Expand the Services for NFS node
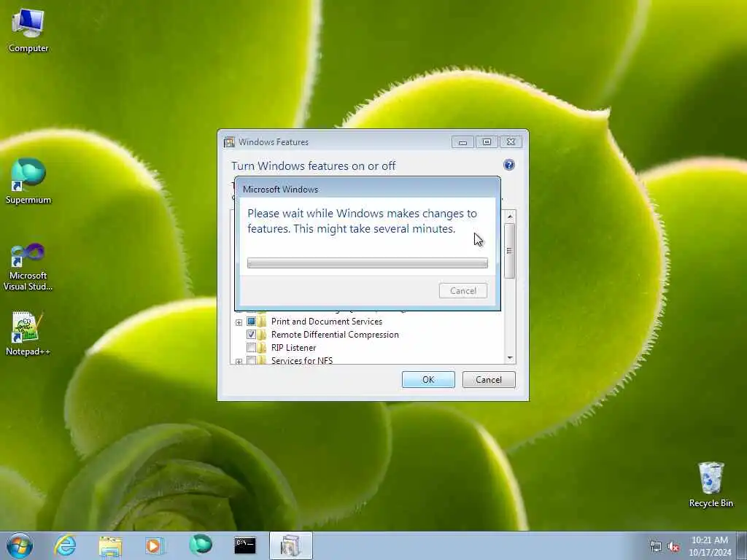This screenshot has width=747, height=560. pyautogui.click(x=239, y=362)
